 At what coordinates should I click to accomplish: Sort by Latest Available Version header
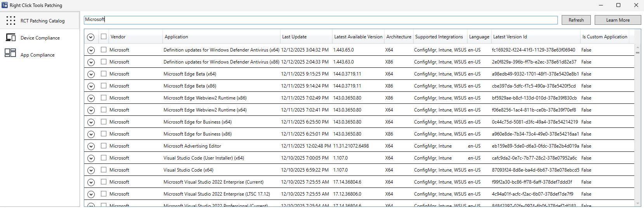[358, 37]
